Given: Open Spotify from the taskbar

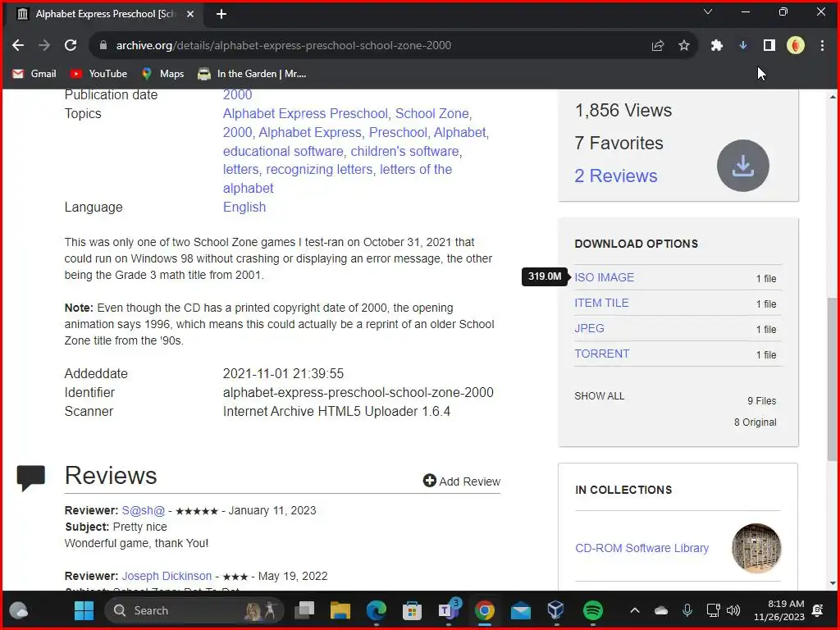Looking at the screenshot, I should [x=592, y=610].
